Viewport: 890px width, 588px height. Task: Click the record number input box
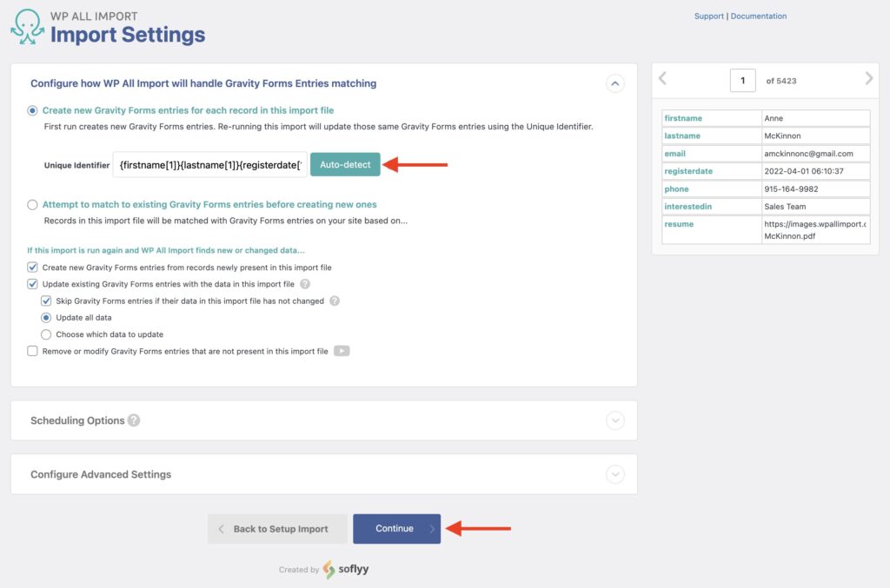[742, 81]
